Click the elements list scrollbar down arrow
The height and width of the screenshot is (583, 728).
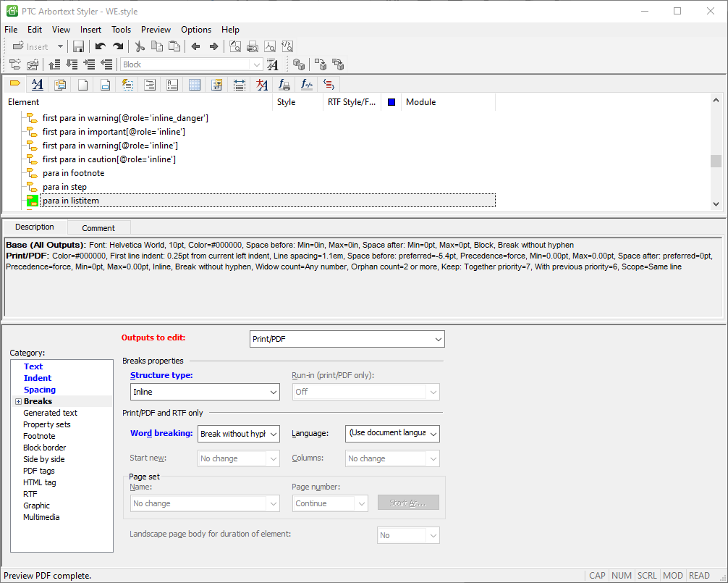click(716, 204)
